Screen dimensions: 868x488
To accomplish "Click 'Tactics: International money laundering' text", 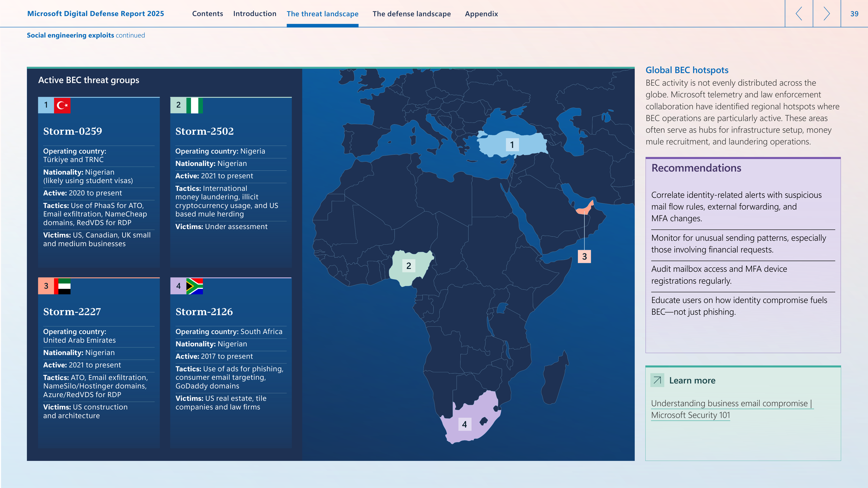I will 227,201.
